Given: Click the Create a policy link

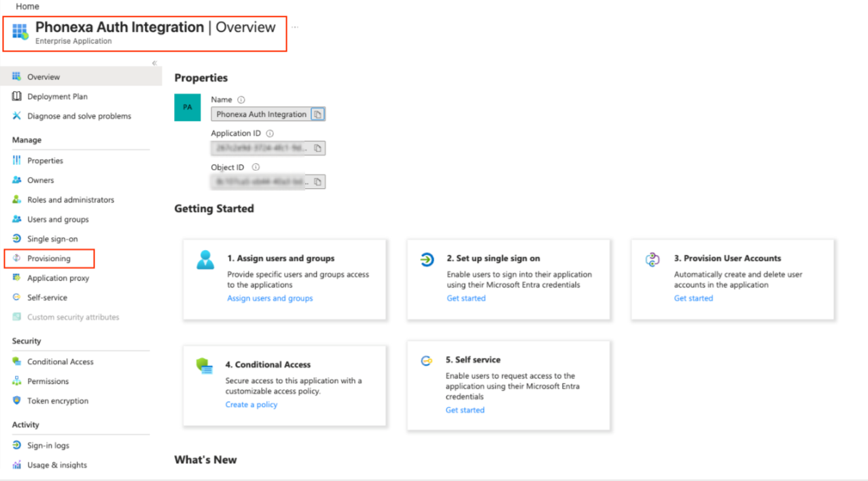Looking at the screenshot, I should [x=251, y=405].
